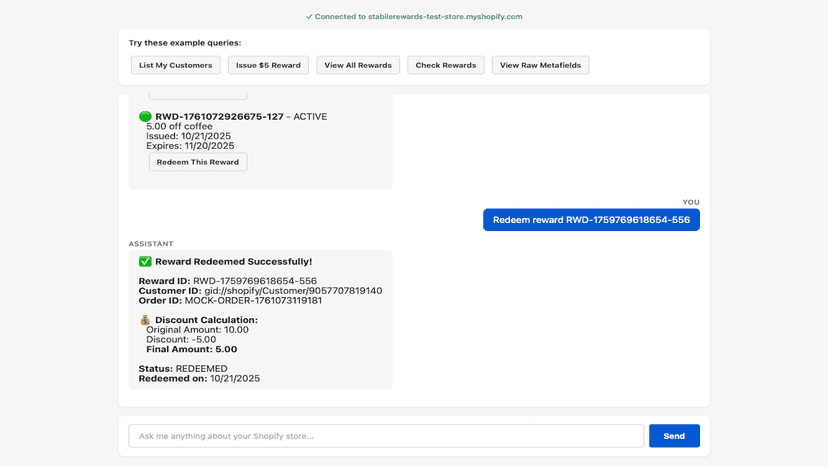Select the blue Redeem reward RWD-1759769618654-556 message

591,220
